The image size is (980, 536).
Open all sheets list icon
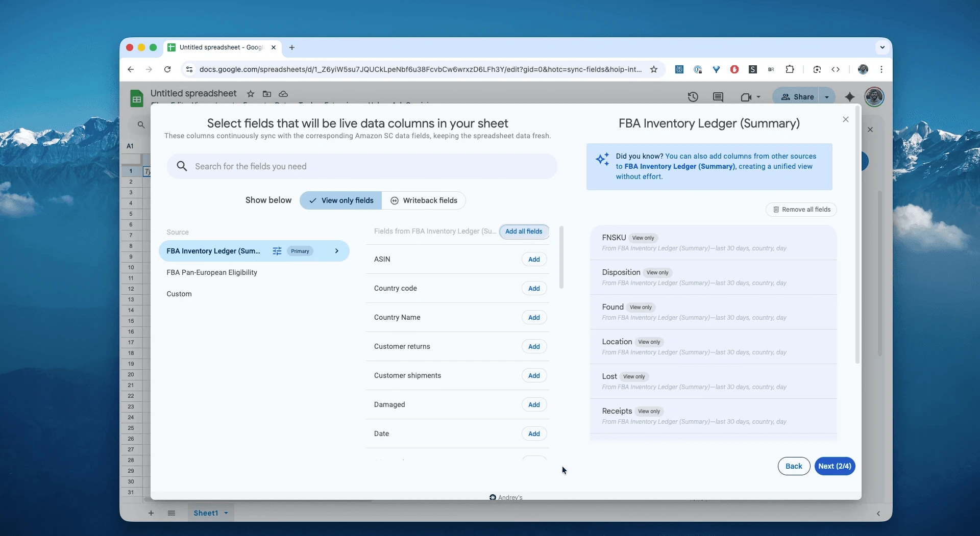click(x=171, y=513)
